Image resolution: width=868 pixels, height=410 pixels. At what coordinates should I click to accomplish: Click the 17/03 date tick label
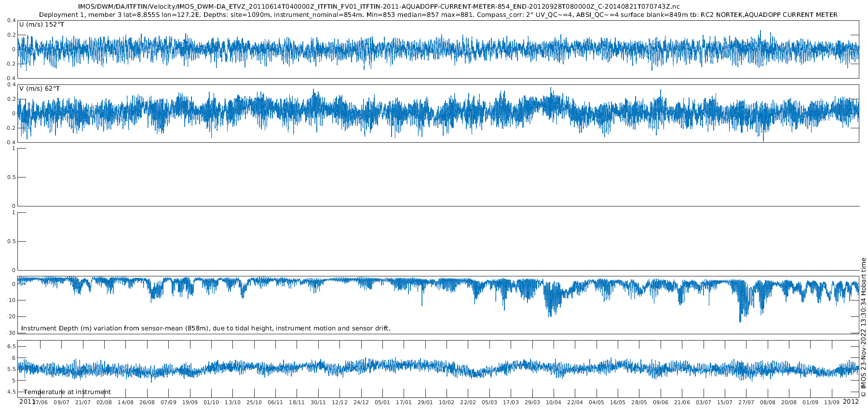point(511,402)
